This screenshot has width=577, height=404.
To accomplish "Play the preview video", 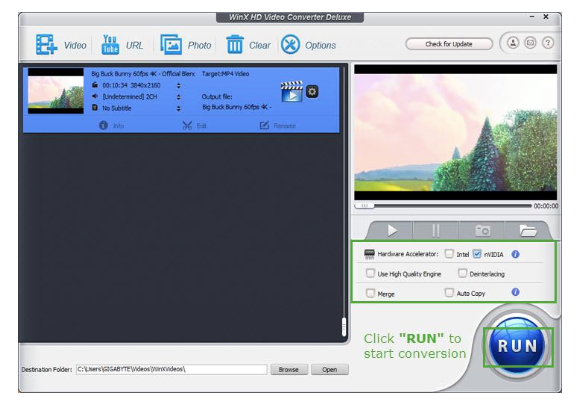I will (x=392, y=231).
